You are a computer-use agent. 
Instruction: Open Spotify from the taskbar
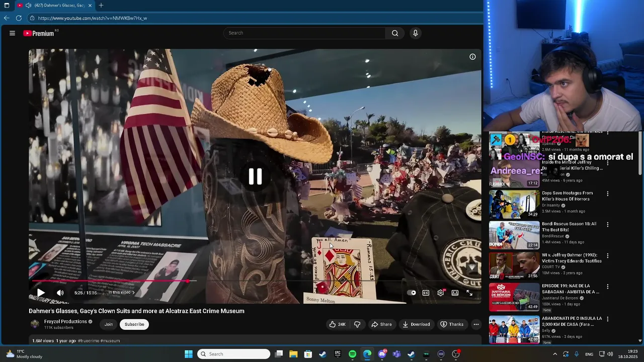click(x=352, y=354)
